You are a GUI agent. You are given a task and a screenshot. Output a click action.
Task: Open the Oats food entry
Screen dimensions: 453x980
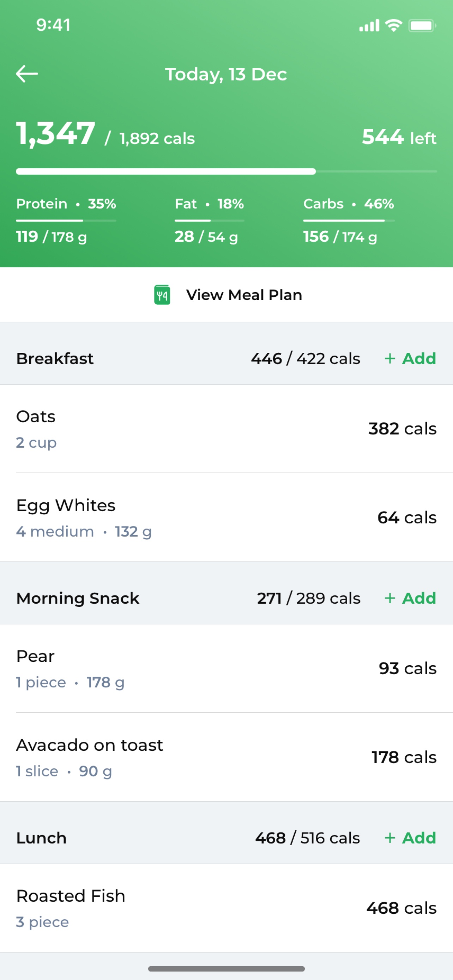tap(226, 429)
